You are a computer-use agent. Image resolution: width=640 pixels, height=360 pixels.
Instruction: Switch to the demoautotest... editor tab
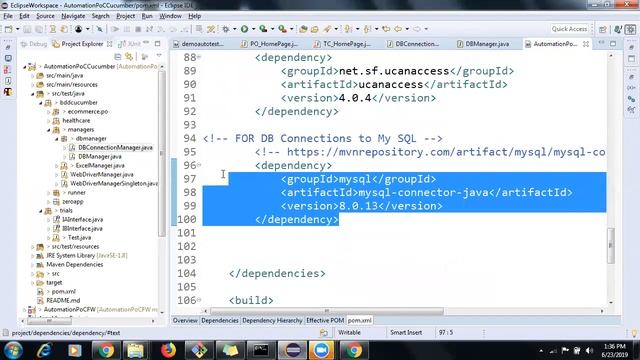[x=199, y=44]
